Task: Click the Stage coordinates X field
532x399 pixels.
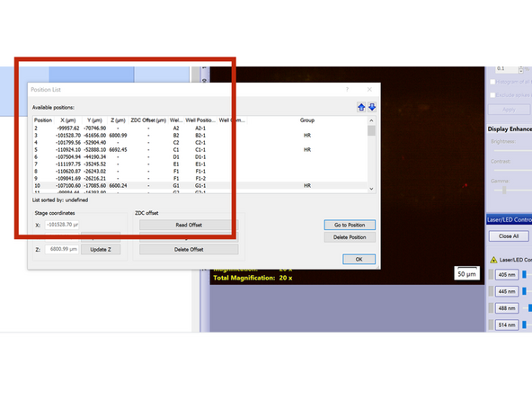Action: [62, 225]
